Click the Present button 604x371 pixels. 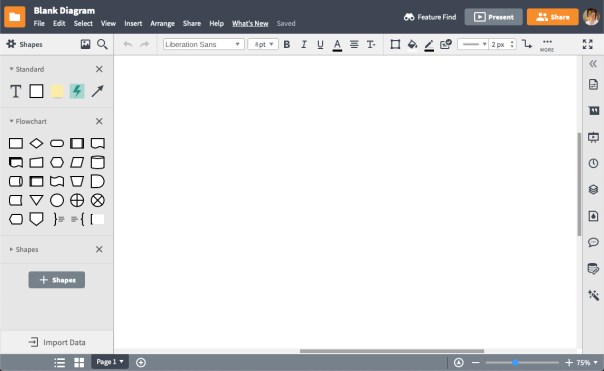click(x=493, y=17)
